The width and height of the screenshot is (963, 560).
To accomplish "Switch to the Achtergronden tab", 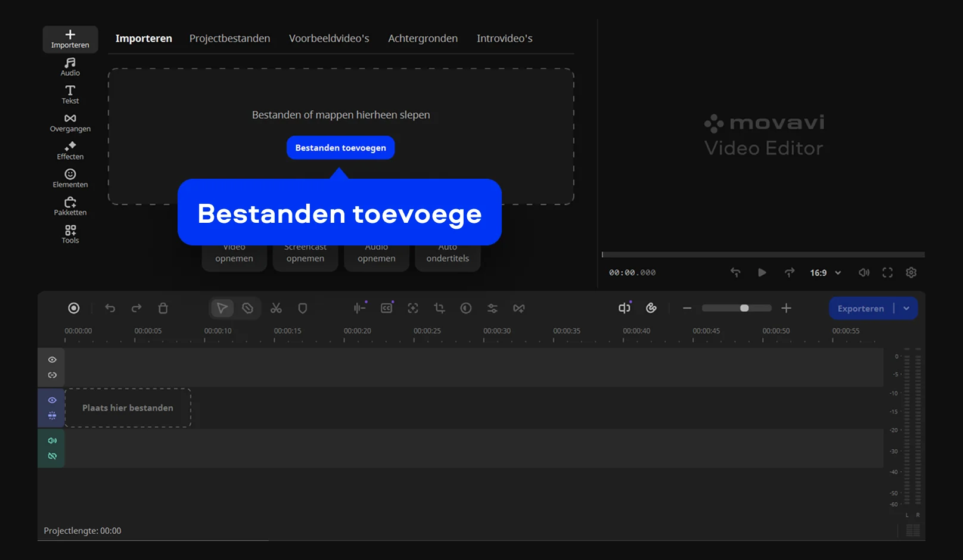I will click(423, 38).
